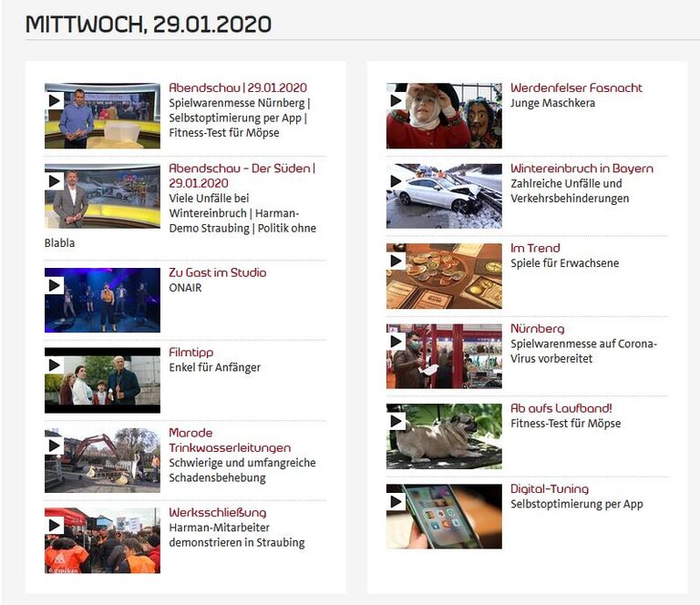Play the Filmtipp Enkel für Anfänger video icon
Image resolution: width=700 pixels, height=605 pixels.
[x=55, y=365]
